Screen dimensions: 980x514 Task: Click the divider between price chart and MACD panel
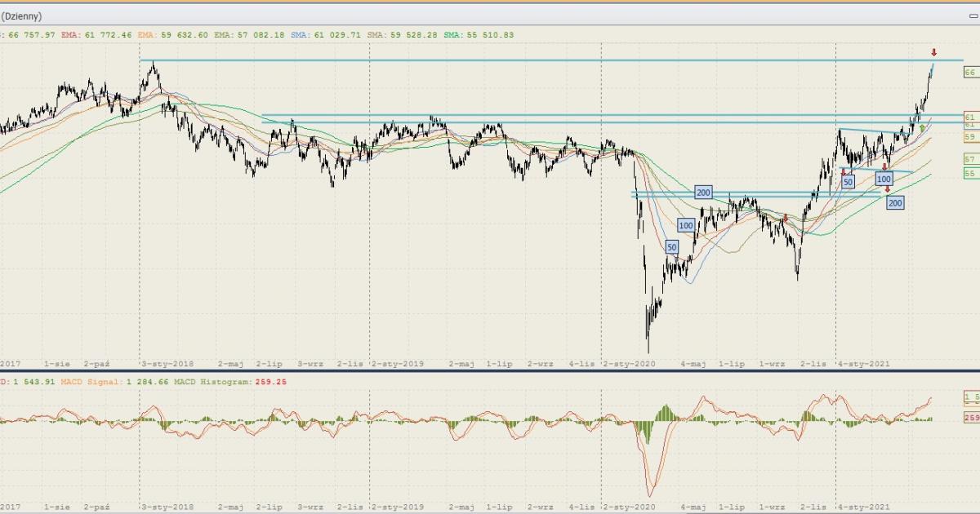coord(490,371)
